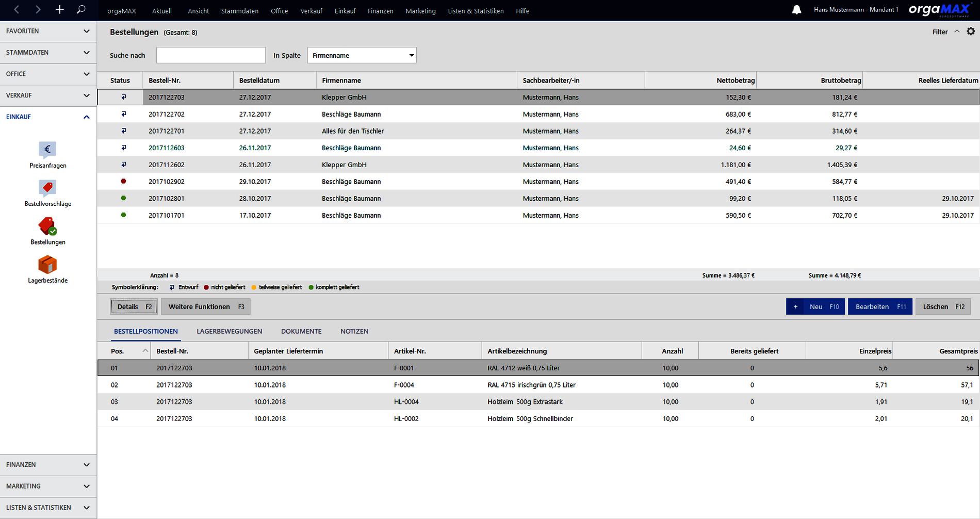This screenshot has width=980, height=519.
Task: Open the In Spalte Firmenname dropdown
Action: pyautogui.click(x=362, y=55)
